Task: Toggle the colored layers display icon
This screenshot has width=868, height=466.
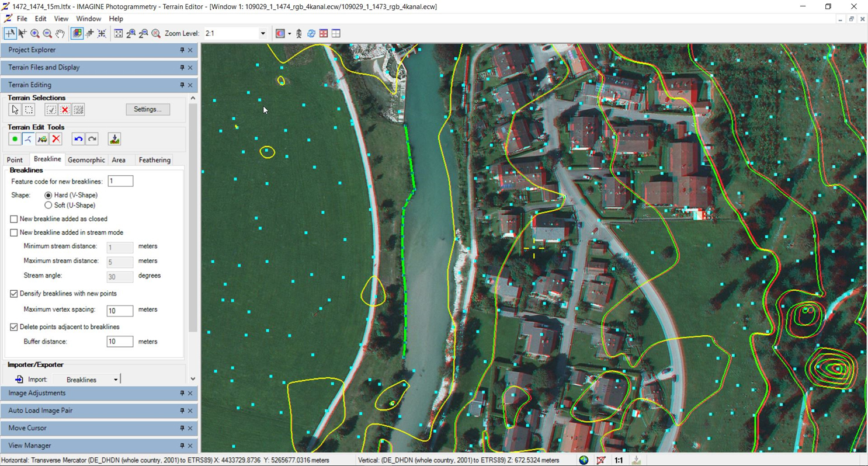Action: [77, 33]
